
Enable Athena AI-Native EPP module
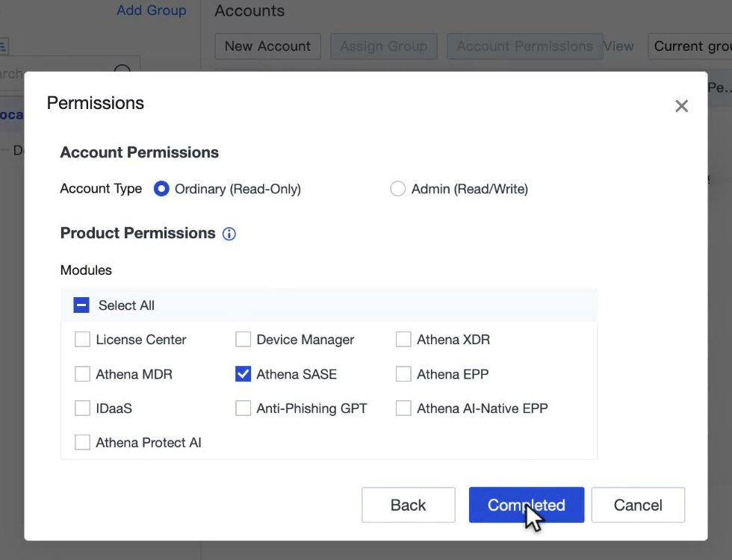(403, 408)
